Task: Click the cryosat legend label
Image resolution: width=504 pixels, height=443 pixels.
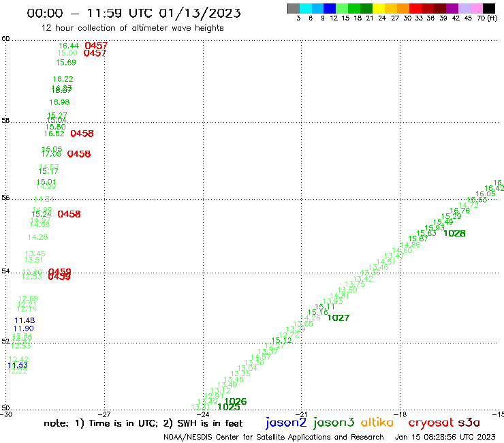Action: [x=431, y=423]
